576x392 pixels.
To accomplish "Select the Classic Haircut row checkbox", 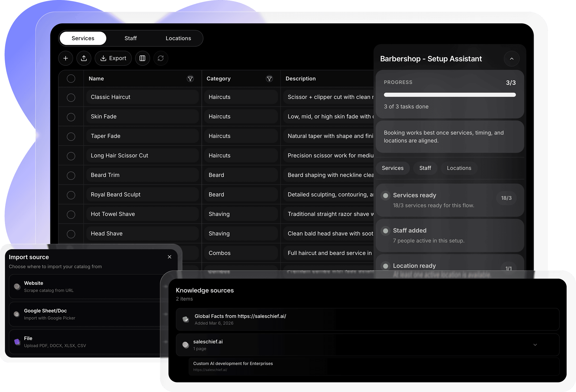I will click(x=71, y=97).
